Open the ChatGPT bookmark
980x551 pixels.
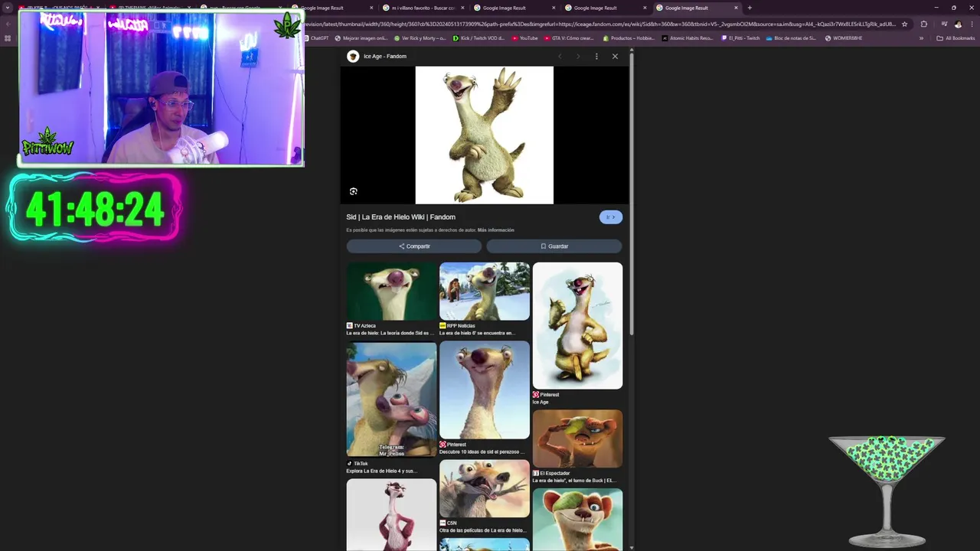coord(316,38)
